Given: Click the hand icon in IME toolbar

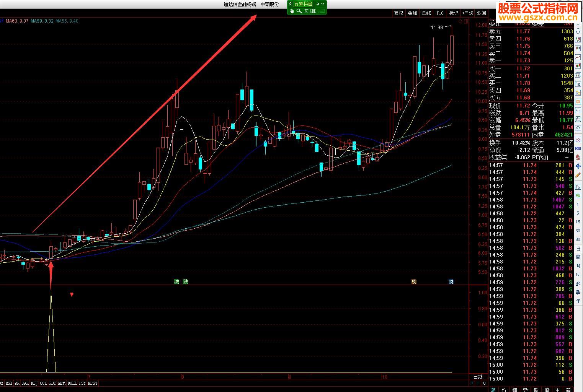Looking at the screenshot, I should (x=292, y=11).
